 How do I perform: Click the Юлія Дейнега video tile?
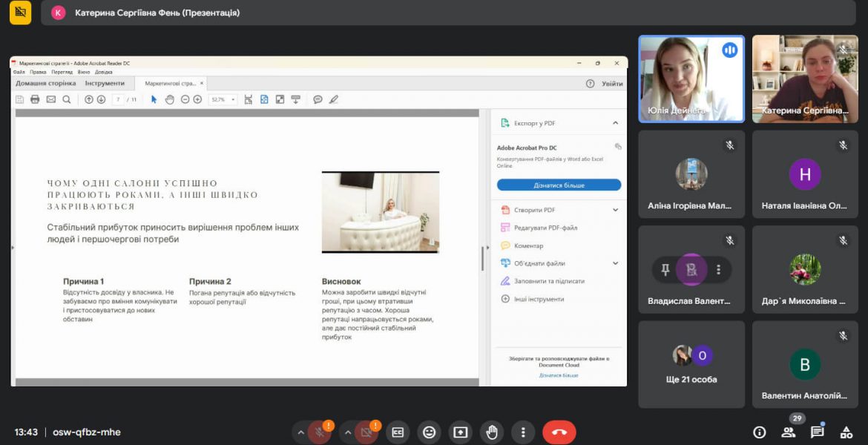coord(691,79)
